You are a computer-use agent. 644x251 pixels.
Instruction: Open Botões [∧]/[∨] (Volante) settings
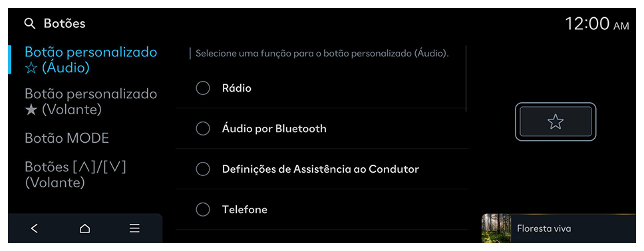pos(75,175)
